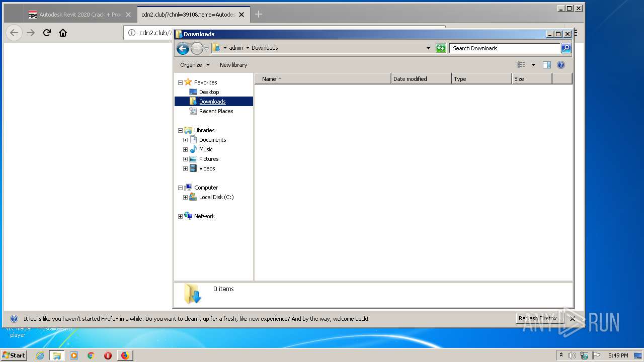644x362 pixels.
Task: Toggle the preview pane icon
Action: click(547, 65)
